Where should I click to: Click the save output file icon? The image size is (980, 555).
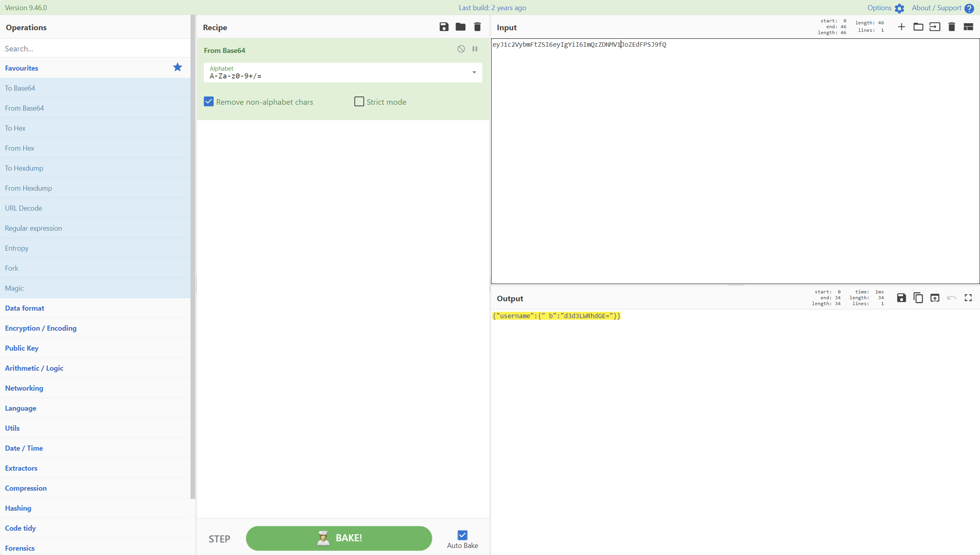[901, 298]
